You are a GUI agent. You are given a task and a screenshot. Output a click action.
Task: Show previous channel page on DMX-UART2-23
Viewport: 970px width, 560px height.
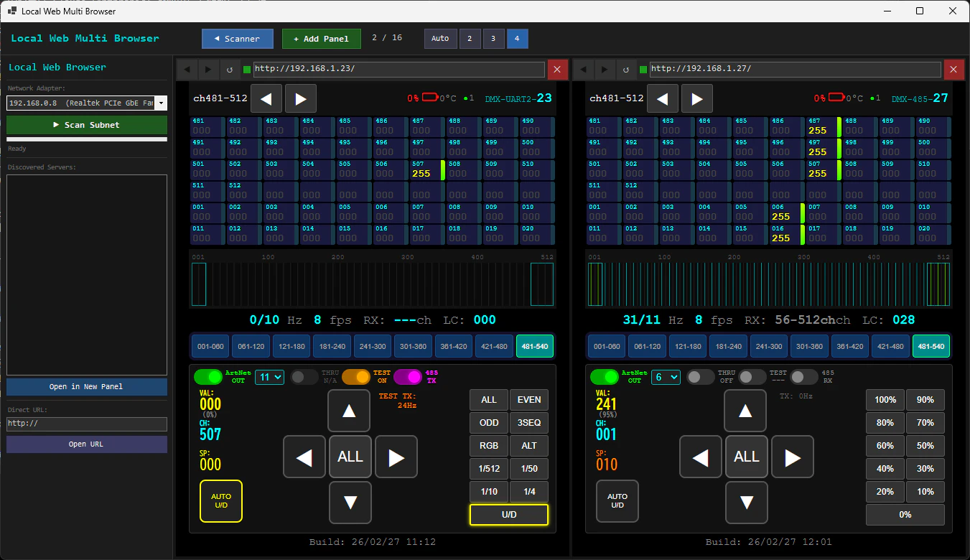(x=266, y=98)
